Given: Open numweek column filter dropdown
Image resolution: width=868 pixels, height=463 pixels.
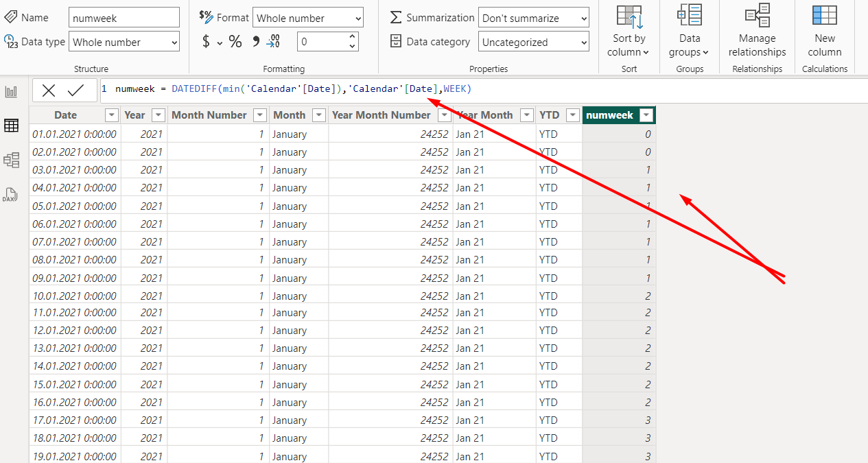Looking at the screenshot, I should [646, 115].
